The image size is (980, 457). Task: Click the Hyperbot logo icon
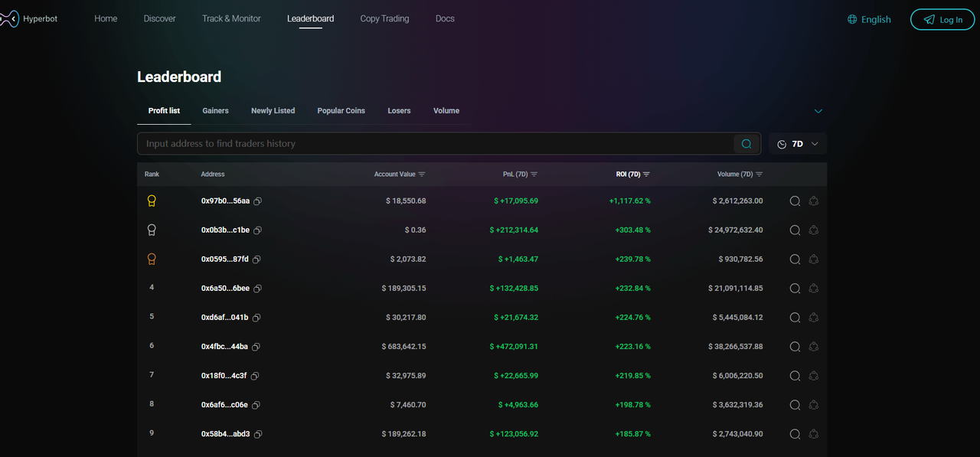9,19
